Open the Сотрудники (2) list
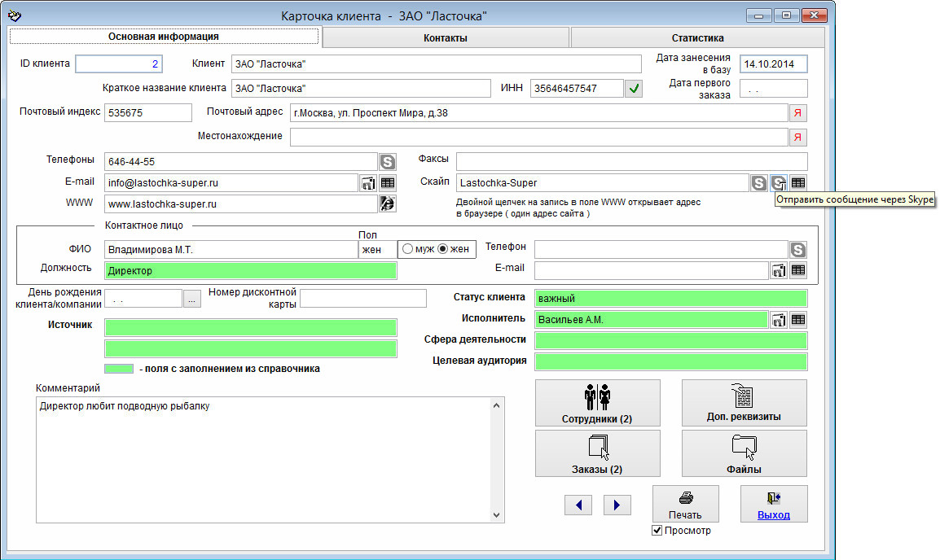This screenshot has height=560, width=940. point(597,403)
